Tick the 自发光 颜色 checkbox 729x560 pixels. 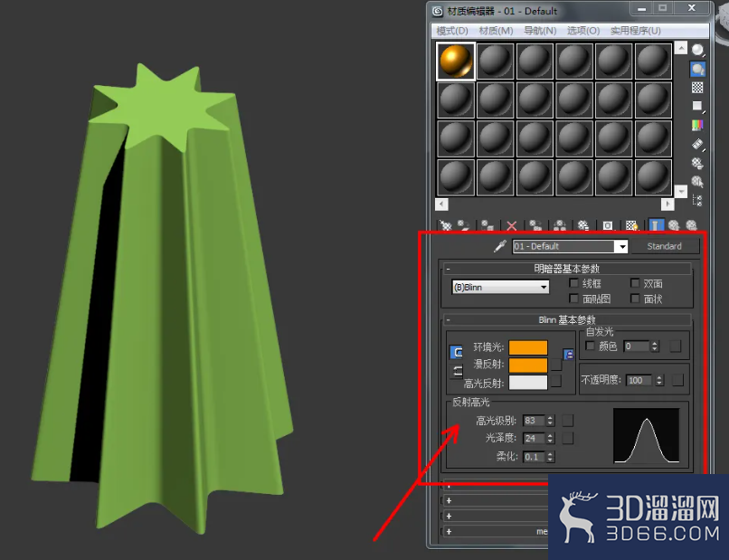pyautogui.click(x=590, y=346)
